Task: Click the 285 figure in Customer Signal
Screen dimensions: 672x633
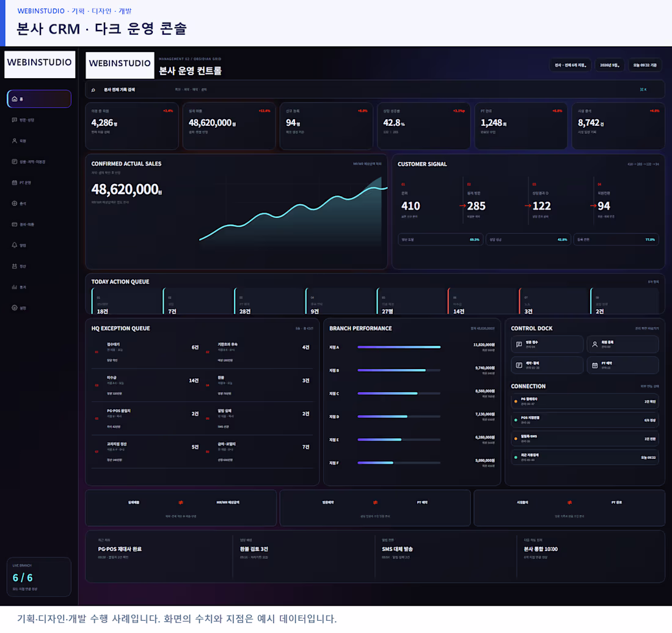Action: 476,206
